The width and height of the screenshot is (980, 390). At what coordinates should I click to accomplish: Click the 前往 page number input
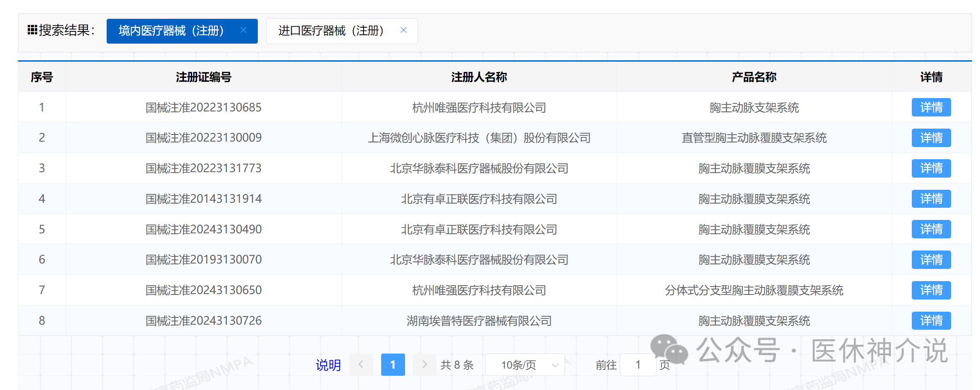pyautogui.click(x=638, y=365)
